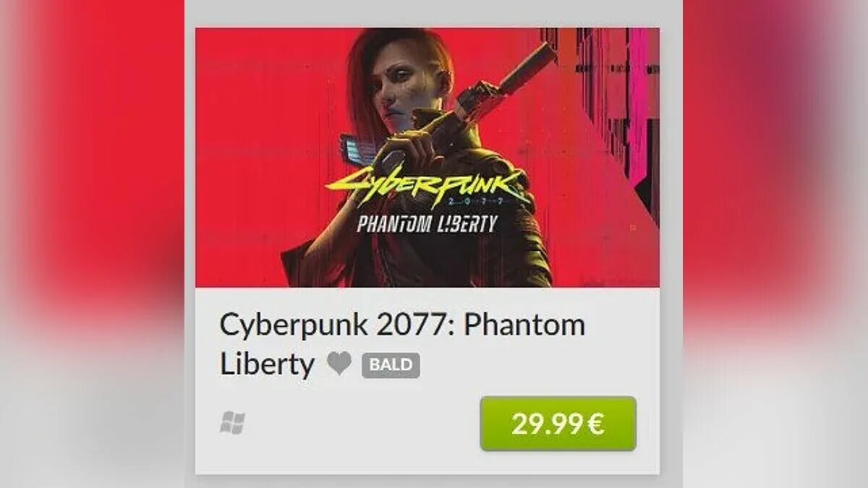Buy Phantom Liberty with the 29.99 € button
Image resolution: width=868 pixels, height=488 pixels.
(558, 424)
